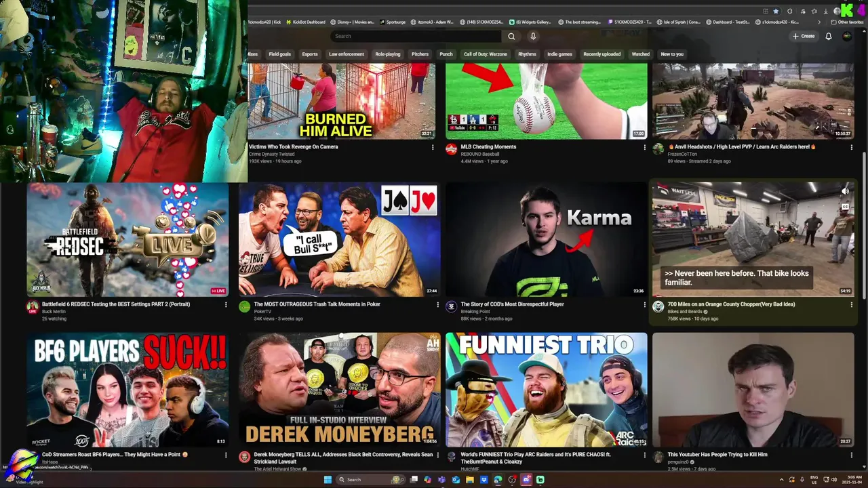Open PokerTV channel avatar
868x488 pixels.
click(x=245, y=307)
